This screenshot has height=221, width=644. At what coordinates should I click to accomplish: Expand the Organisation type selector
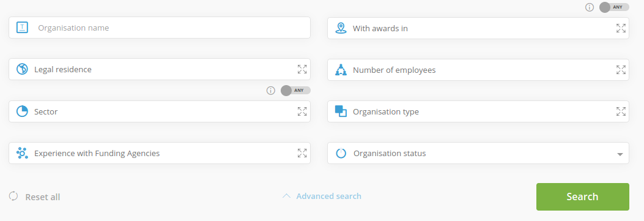(x=621, y=111)
